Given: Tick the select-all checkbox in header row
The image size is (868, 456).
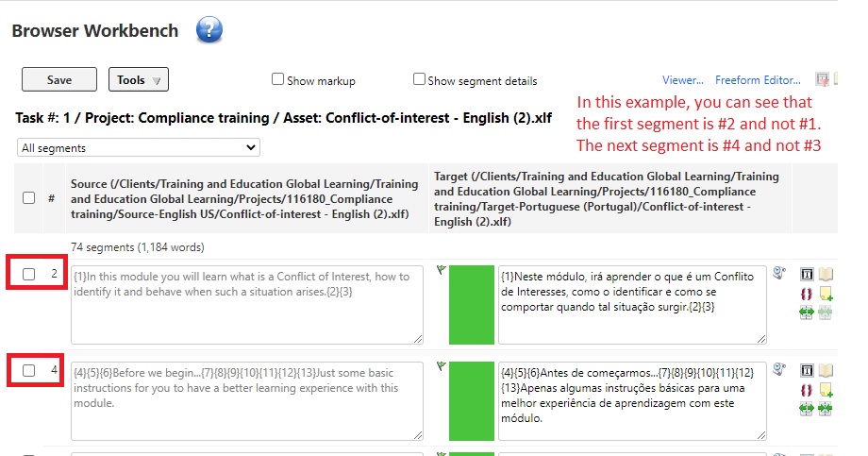Looking at the screenshot, I should (29, 198).
